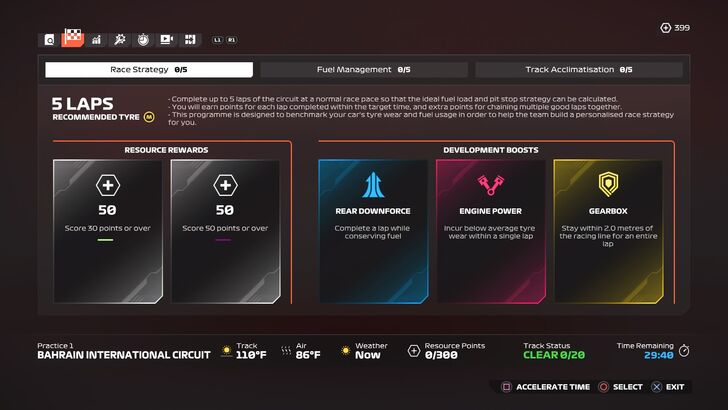Select the grid arrow icon in top bar
728x410 pixels.
click(190, 39)
